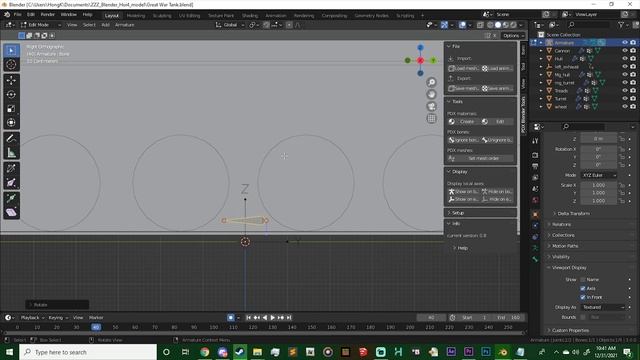The image size is (640, 360).
Task: Pick the Annotate tool
Action: pyautogui.click(x=11, y=138)
